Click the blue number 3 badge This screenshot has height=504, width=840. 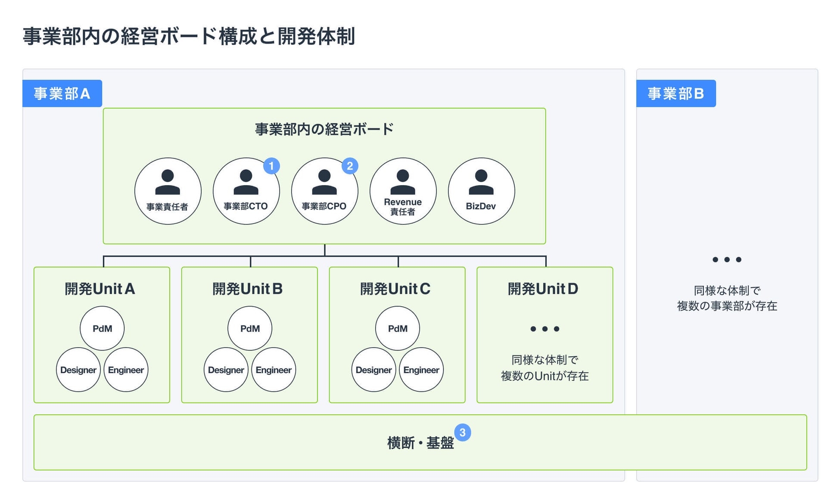pos(462,432)
